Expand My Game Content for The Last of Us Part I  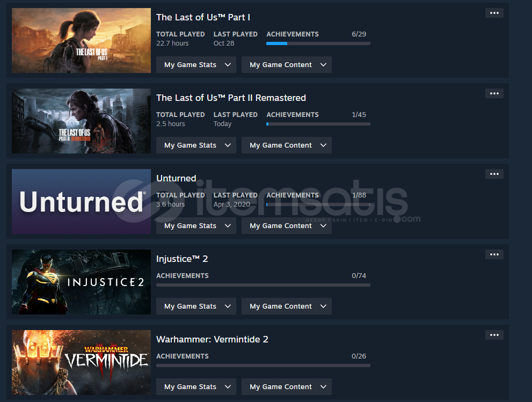pos(286,64)
